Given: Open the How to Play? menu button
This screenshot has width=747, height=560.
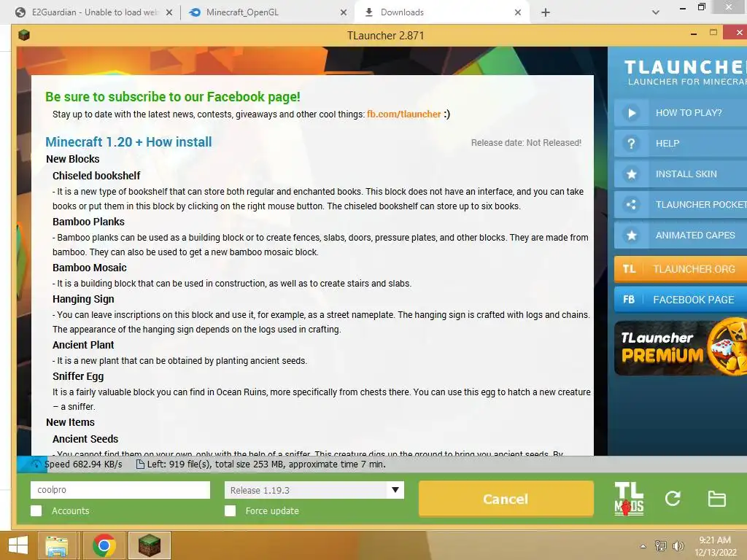Looking at the screenshot, I should [x=681, y=113].
